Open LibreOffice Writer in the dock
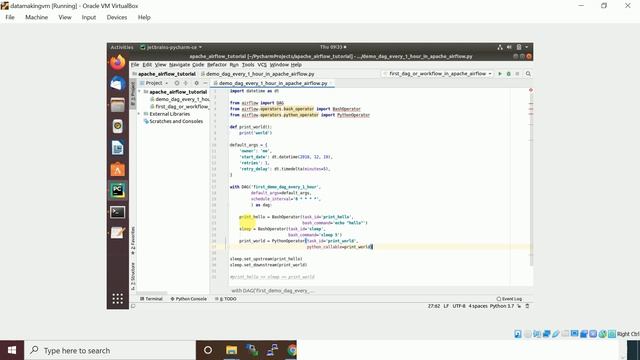Screen dimensions: 640x360 118,148
